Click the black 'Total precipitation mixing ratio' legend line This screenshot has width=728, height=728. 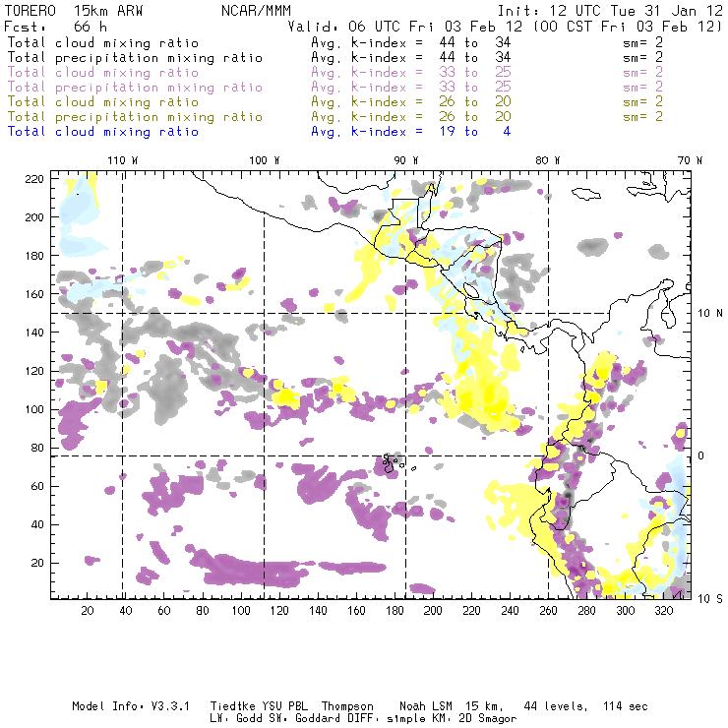(x=135, y=58)
